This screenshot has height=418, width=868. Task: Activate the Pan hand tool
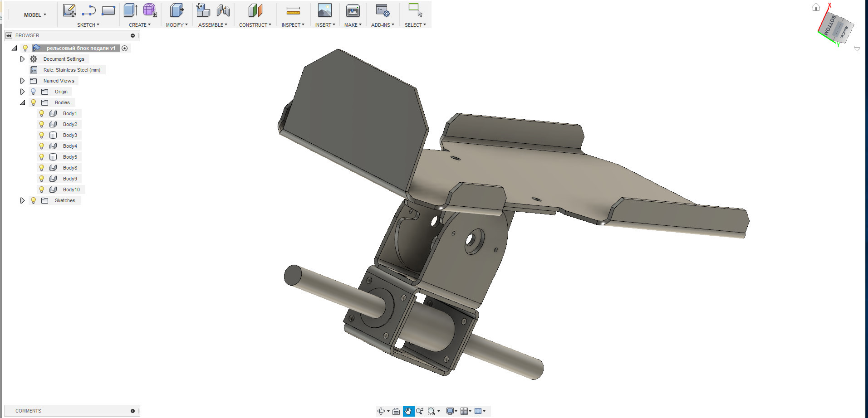tap(408, 411)
